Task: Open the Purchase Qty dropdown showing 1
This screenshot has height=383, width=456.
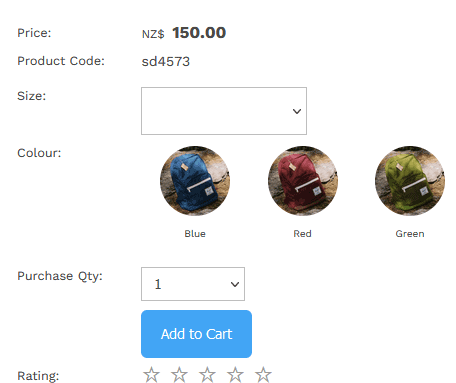Action: coord(193,284)
